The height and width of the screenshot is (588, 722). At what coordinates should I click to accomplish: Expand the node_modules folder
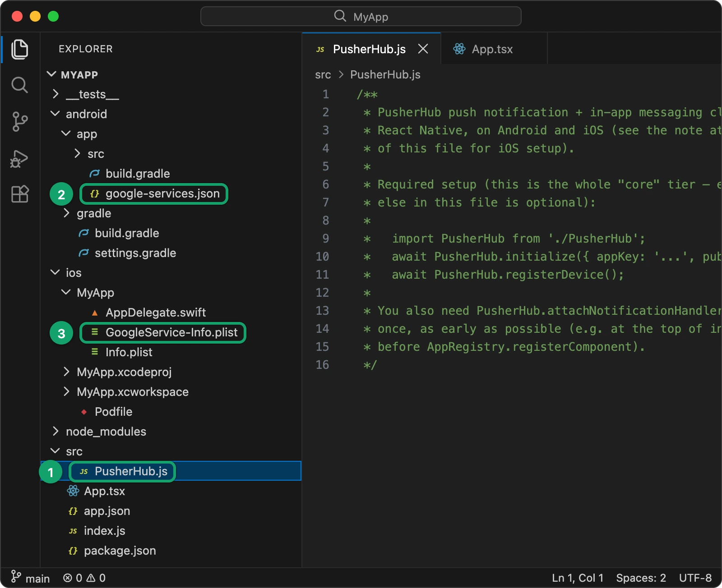55,431
